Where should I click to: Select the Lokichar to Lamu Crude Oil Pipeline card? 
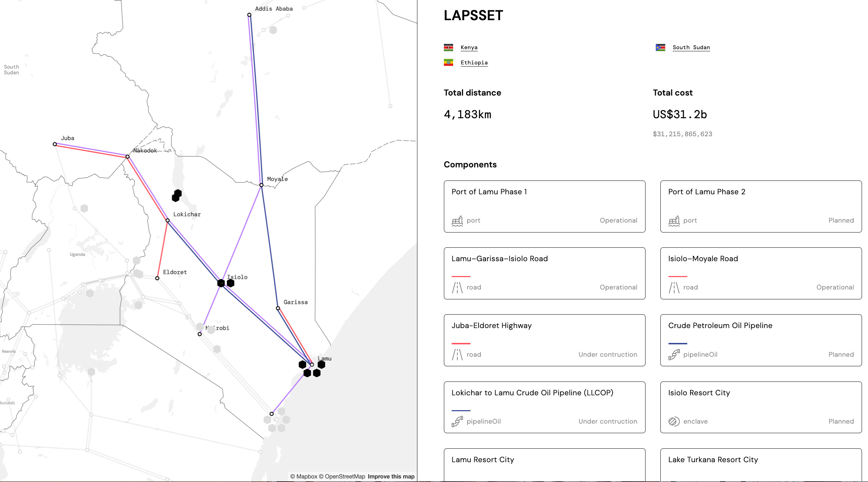click(x=544, y=407)
